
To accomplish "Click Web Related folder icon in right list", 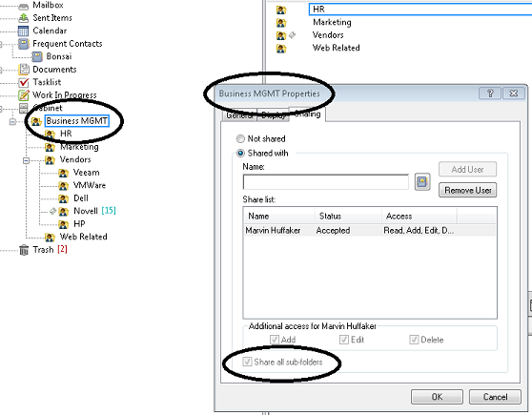I will 281,49.
